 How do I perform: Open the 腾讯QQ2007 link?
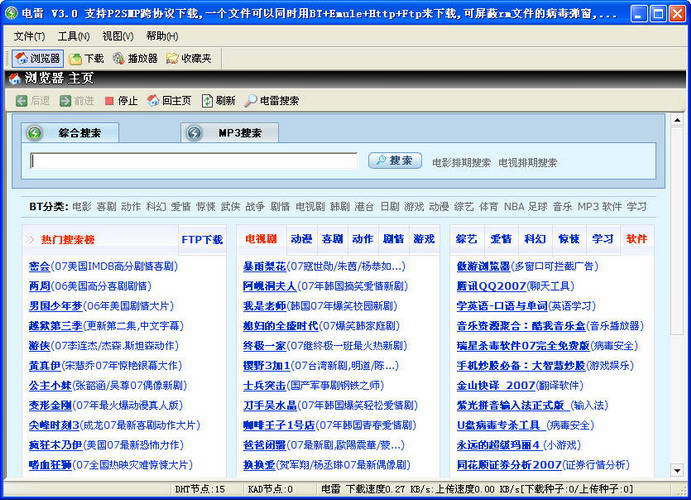coord(491,286)
